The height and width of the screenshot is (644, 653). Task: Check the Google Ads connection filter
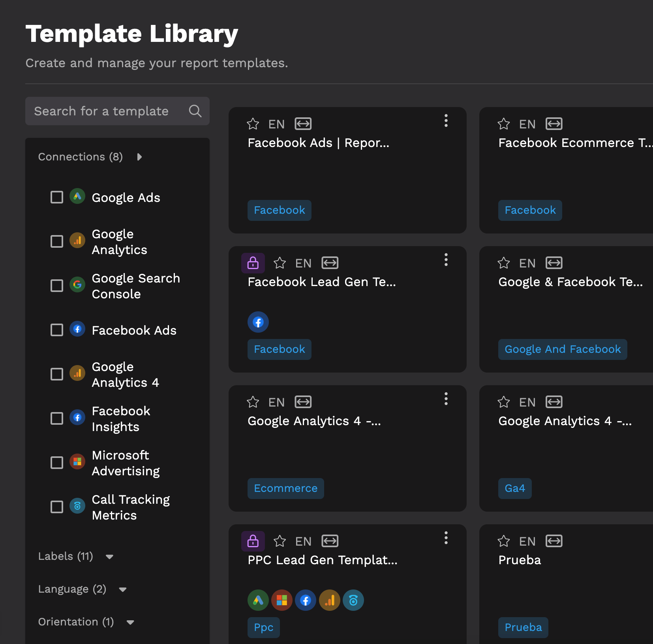[57, 197]
